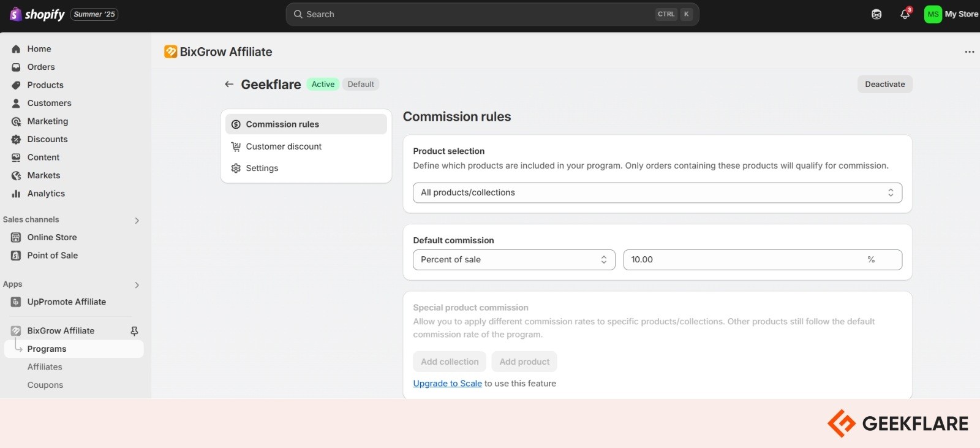Open the notifications bell
This screenshot has width=980, height=448.
(905, 14)
